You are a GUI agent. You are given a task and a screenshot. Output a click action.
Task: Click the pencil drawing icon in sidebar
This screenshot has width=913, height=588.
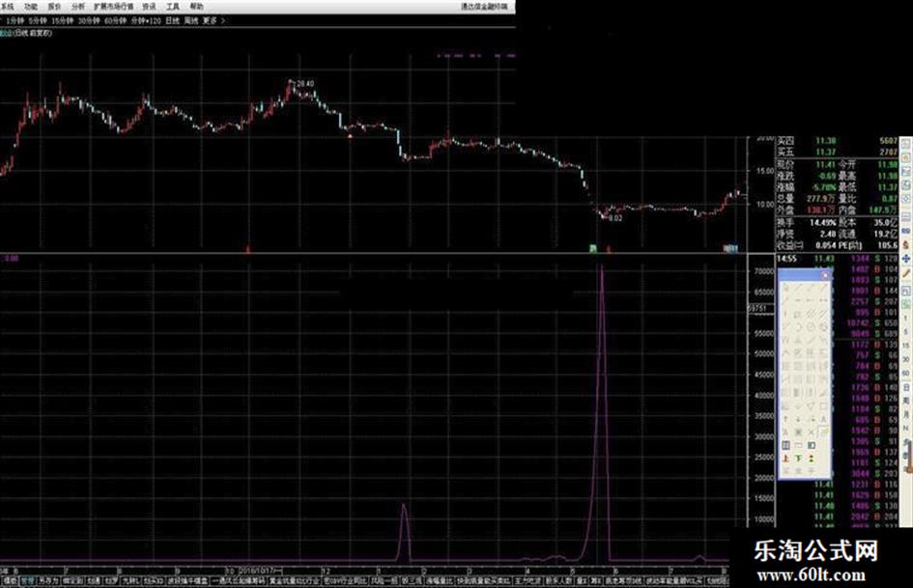point(906,272)
